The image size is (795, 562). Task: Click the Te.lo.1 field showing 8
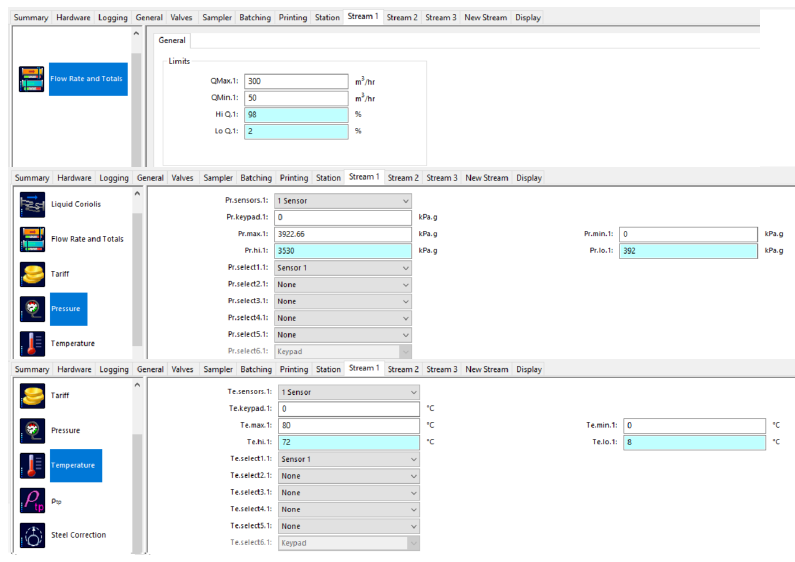click(695, 442)
